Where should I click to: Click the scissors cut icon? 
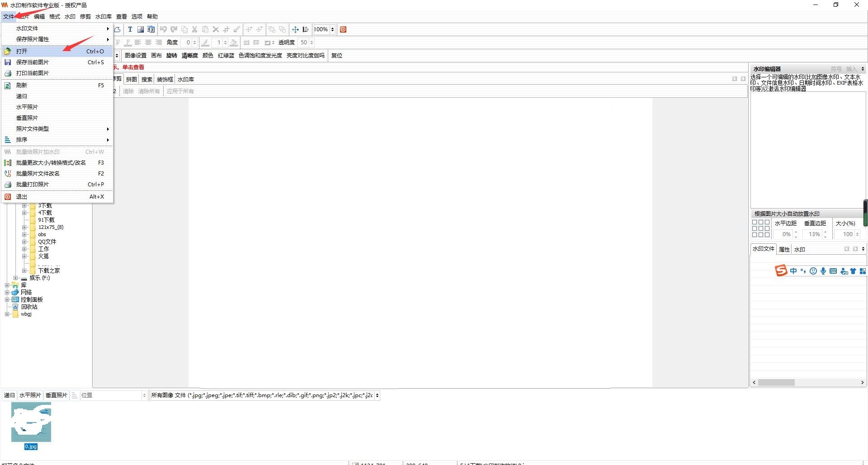[x=195, y=29]
